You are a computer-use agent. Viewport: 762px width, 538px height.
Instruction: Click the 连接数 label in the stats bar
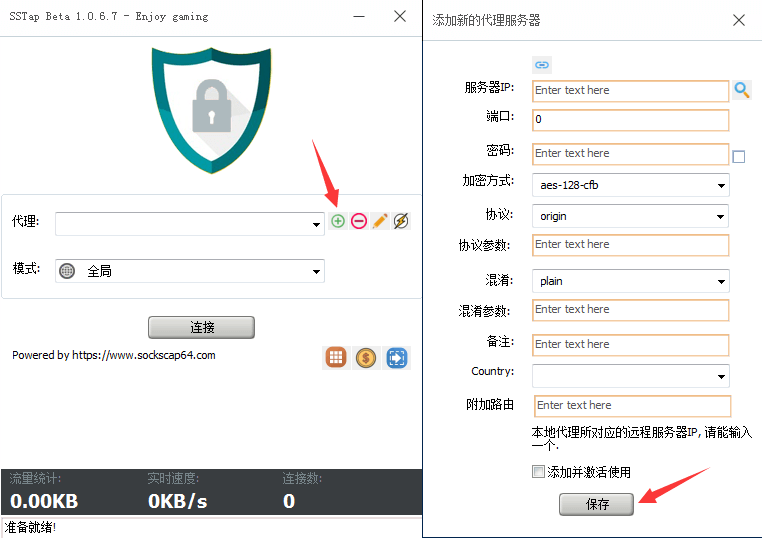tap(302, 479)
